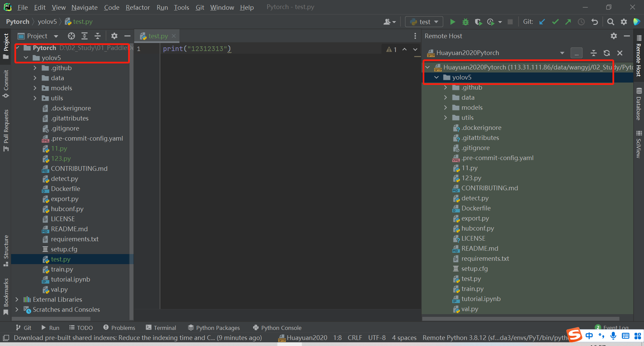Select opened file with the crosshair locate icon

click(71, 36)
